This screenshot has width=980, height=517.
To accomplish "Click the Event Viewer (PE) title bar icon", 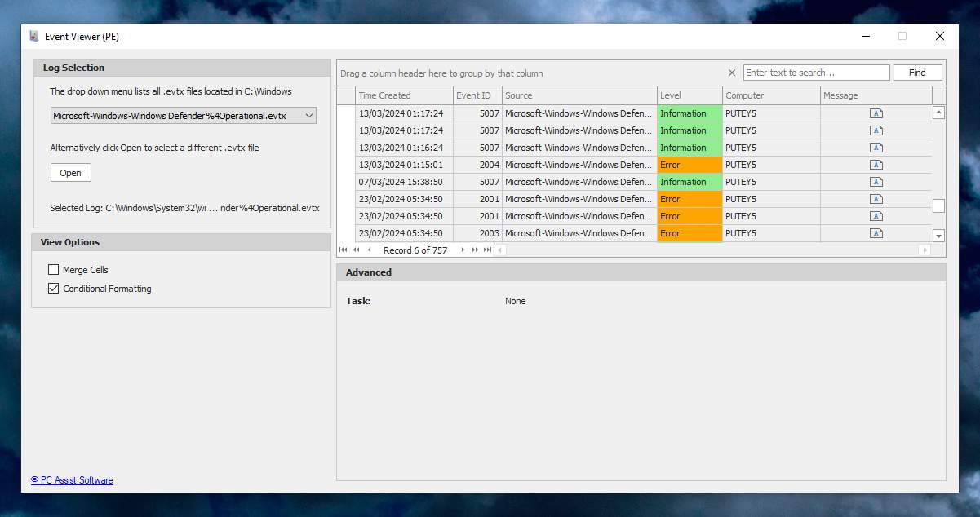I will 34,36.
